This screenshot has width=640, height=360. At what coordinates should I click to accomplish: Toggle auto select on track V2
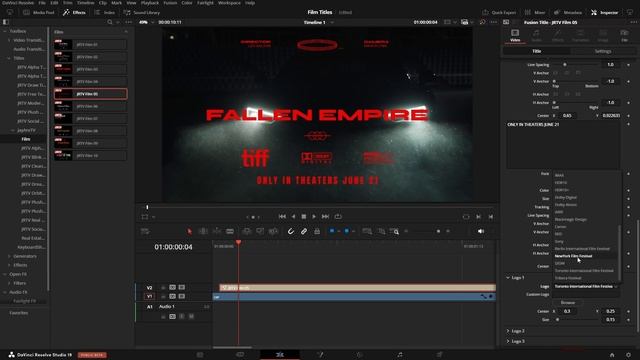(173, 287)
